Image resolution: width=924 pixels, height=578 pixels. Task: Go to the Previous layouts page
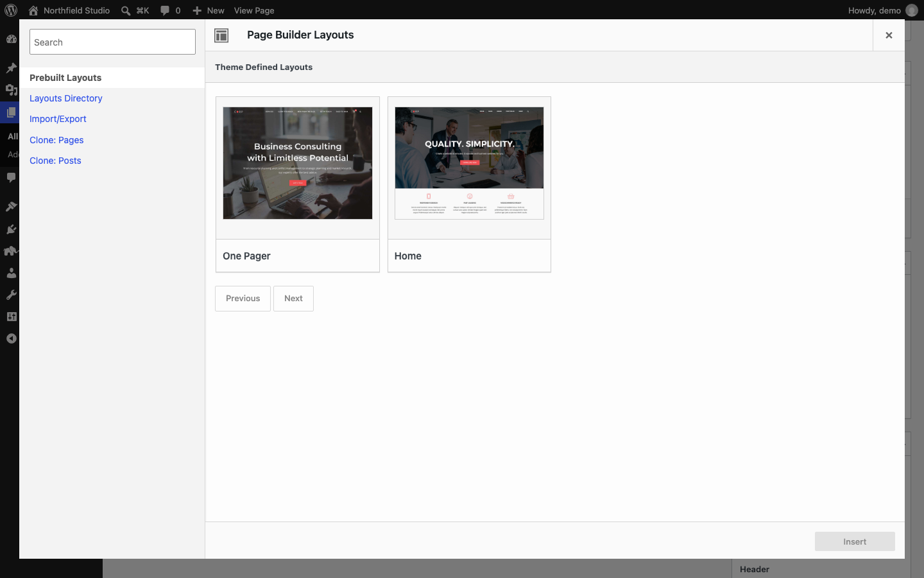[x=243, y=299]
